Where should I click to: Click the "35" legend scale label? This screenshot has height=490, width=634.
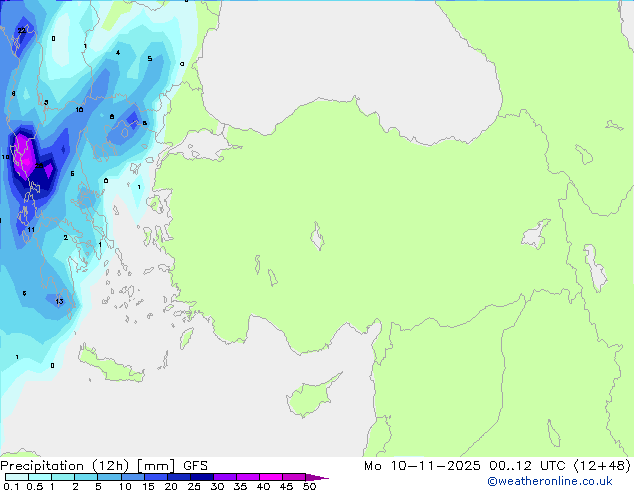point(240,486)
